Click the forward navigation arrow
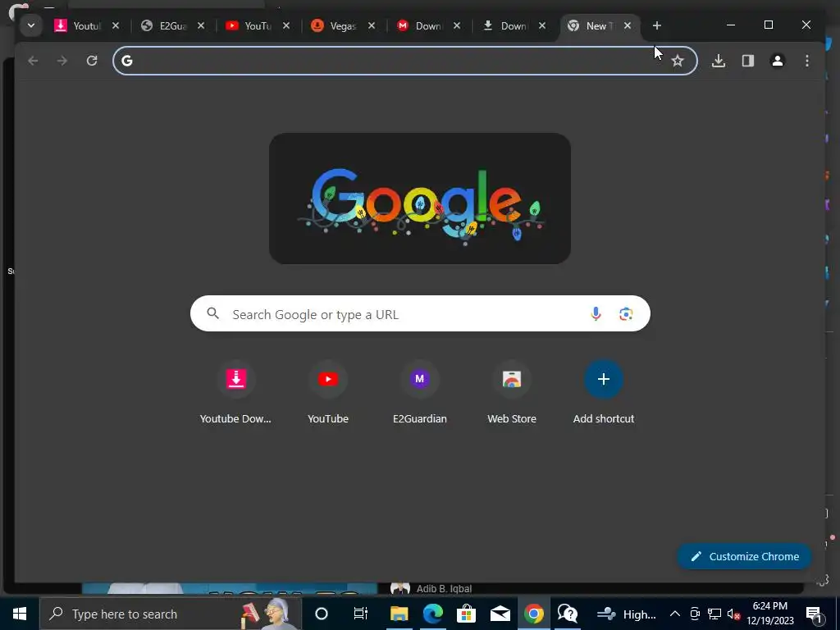 pos(62,61)
